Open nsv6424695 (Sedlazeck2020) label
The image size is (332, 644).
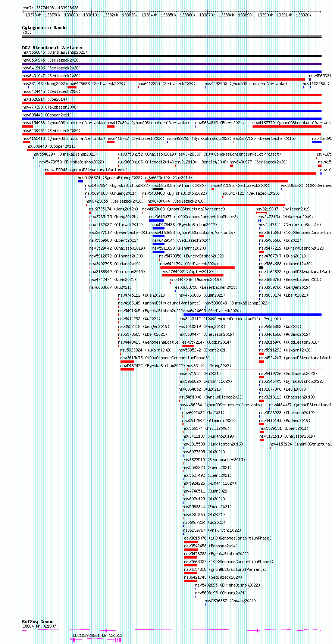pyautogui.click(x=213, y=311)
